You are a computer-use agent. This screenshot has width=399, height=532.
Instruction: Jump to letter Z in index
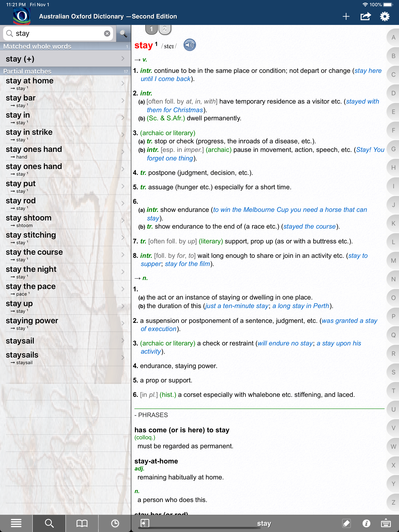coord(393,502)
